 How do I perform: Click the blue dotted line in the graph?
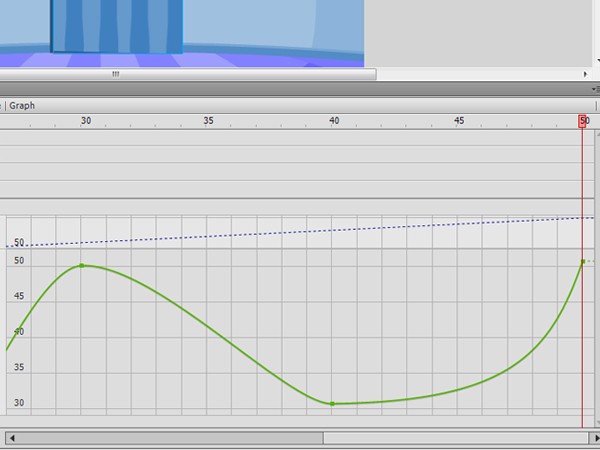point(300,232)
